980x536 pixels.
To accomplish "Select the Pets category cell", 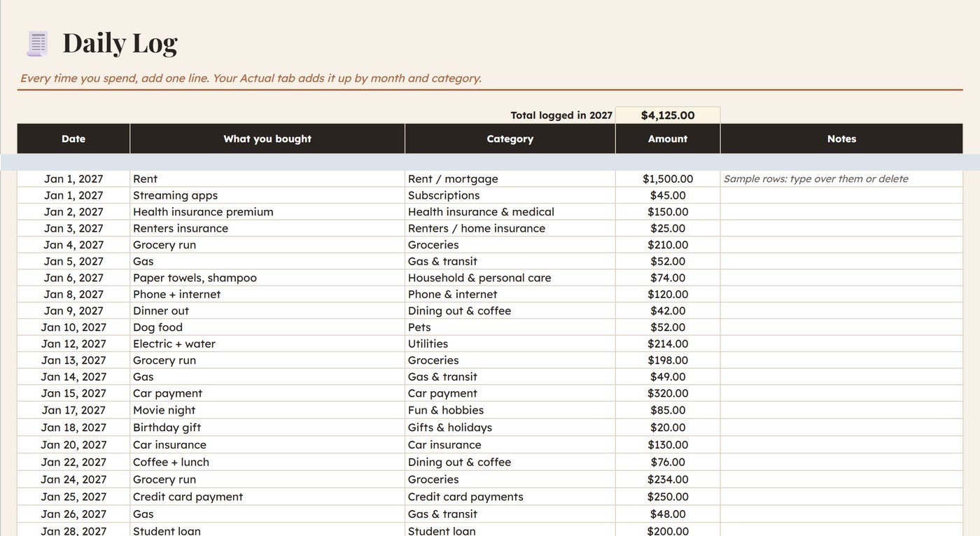I will (x=510, y=327).
